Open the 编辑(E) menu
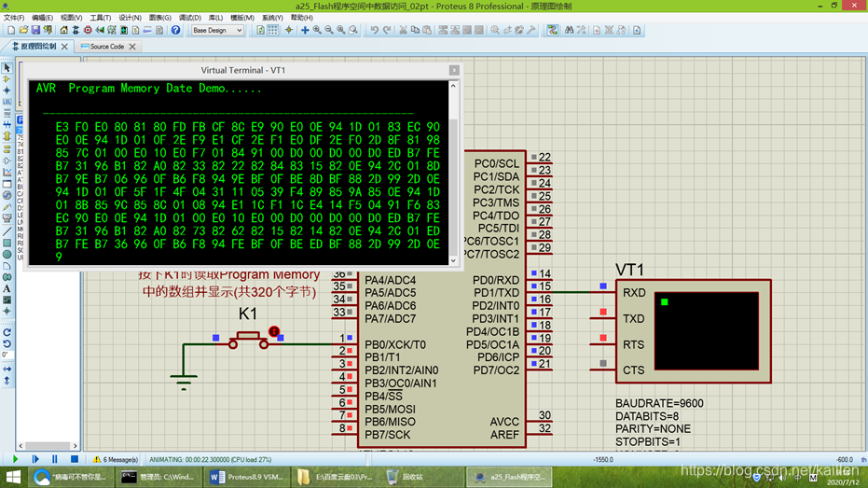 pyautogui.click(x=43, y=18)
